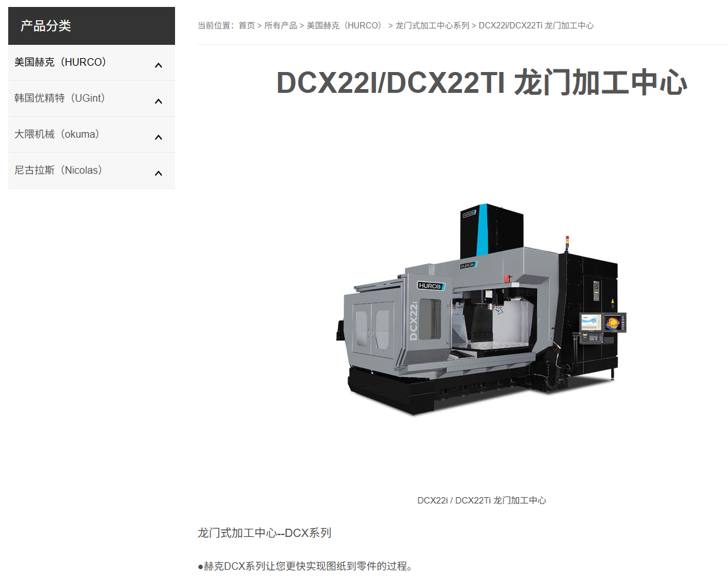
Task: Expand the 韩国优精特 (UGint) category chevron
Action: [x=159, y=101]
